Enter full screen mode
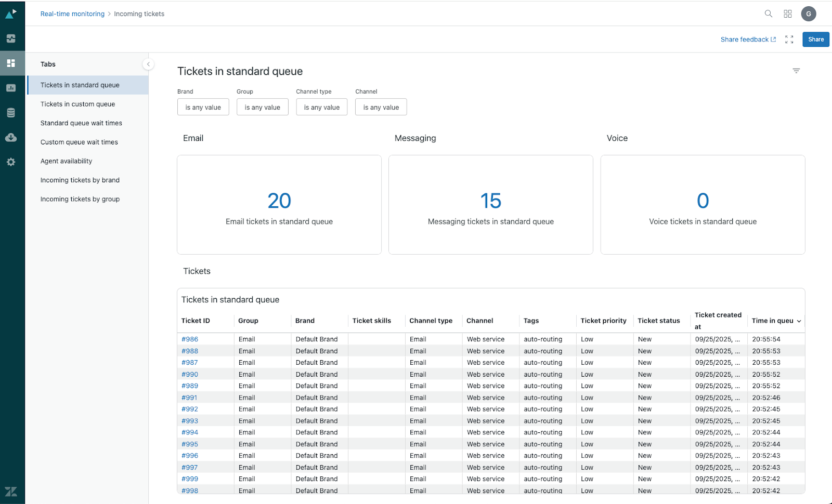Image resolution: width=832 pixels, height=504 pixels. tap(789, 39)
